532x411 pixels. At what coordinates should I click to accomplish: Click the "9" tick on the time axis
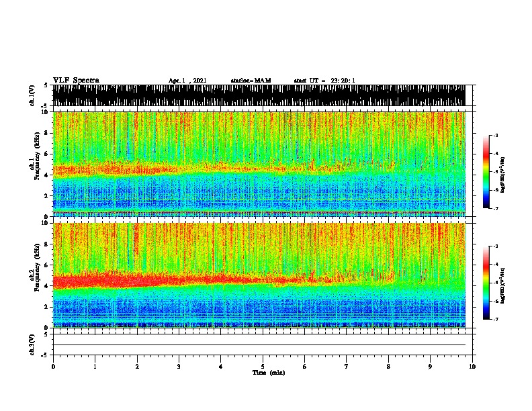[430, 367]
